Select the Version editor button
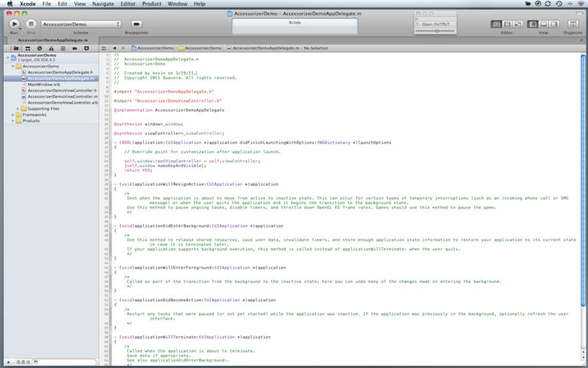Image resolution: width=588 pixels, height=368 pixels. tap(518, 24)
